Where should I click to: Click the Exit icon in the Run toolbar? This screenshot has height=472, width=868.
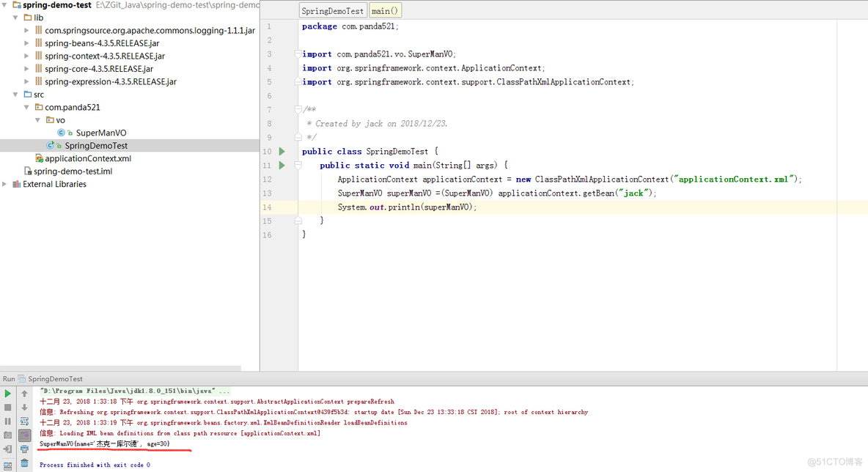(x=8, y=449)
